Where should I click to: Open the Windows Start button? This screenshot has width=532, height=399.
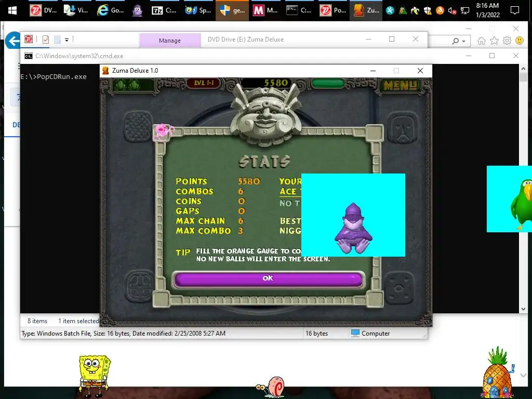point(12,10)
